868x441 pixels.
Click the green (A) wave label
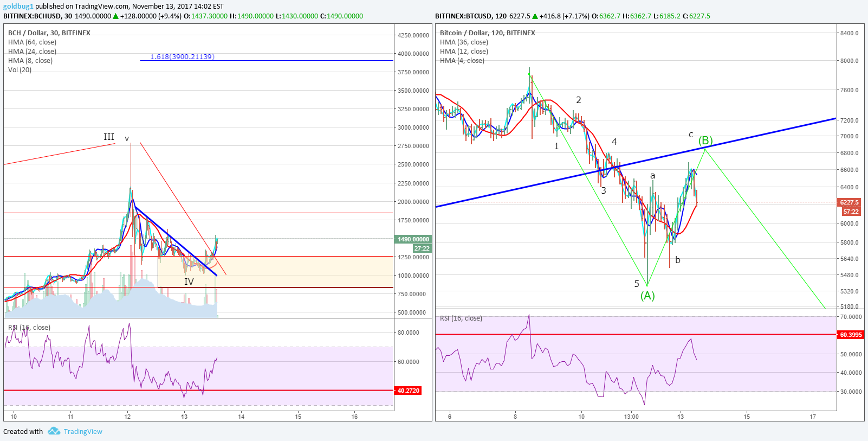[647, 296]
